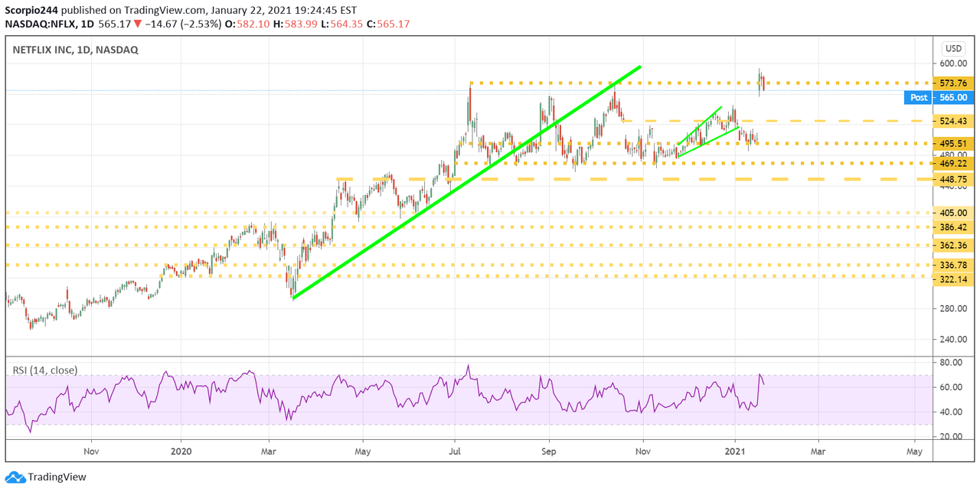Image resolution: width=980 pixels, height=492 pixels.
Task: Click the first Nov label on the time axis
Action: pyautogui.click(x=90, y=452)
